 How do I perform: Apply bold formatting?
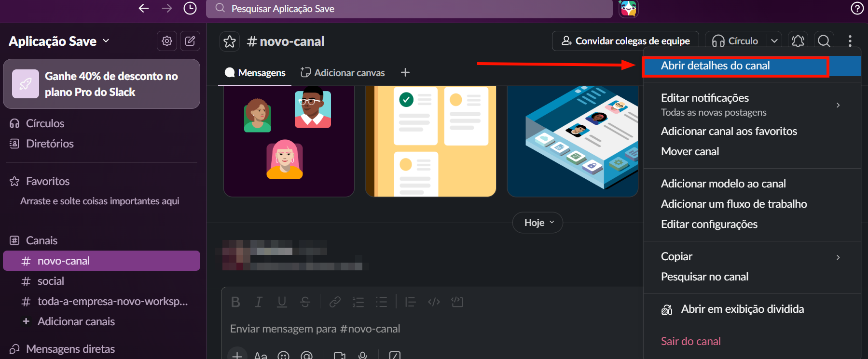click(x=235, y=302)
